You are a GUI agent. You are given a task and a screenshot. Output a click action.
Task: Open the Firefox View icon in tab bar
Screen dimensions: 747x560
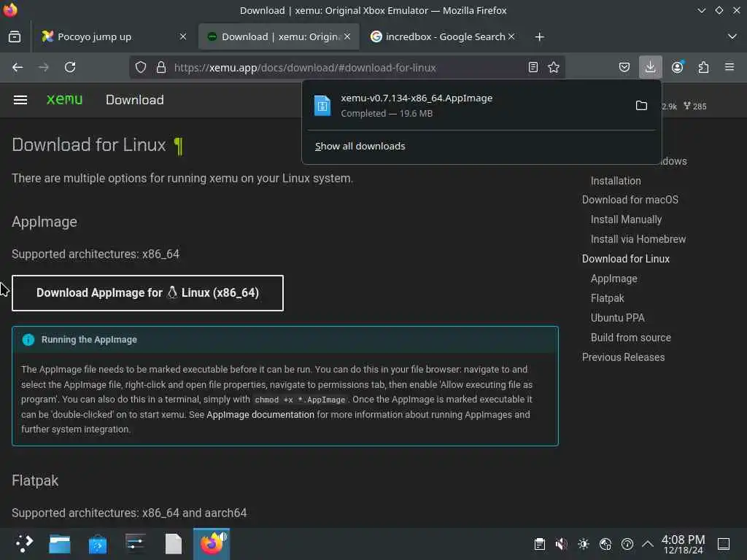(15, 36)
